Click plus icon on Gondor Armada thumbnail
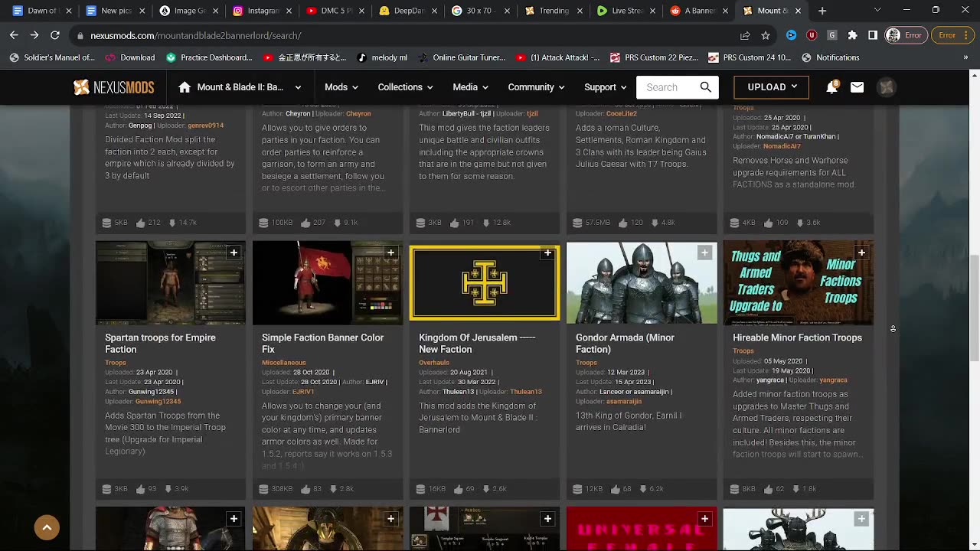 click(x=704, y=253)
